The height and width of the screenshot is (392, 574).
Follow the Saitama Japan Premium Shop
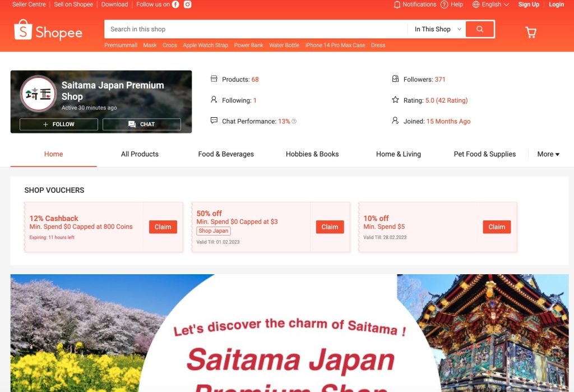point(58,124)
